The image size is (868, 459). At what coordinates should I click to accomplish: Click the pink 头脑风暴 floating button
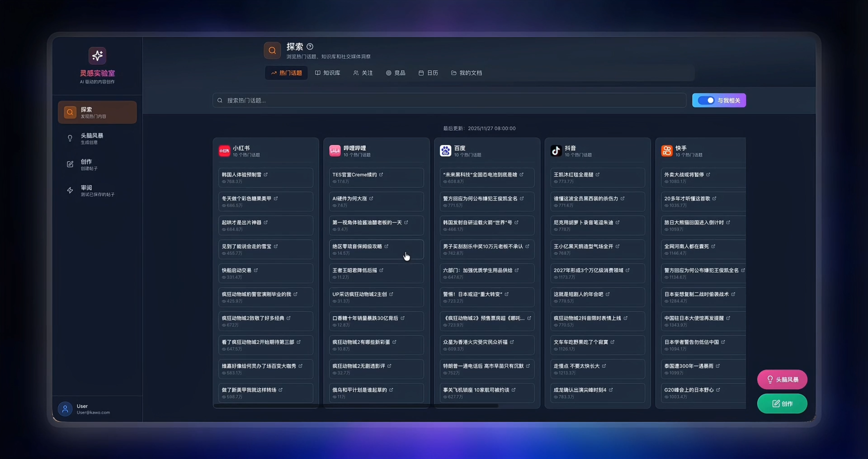coord(782,380)
